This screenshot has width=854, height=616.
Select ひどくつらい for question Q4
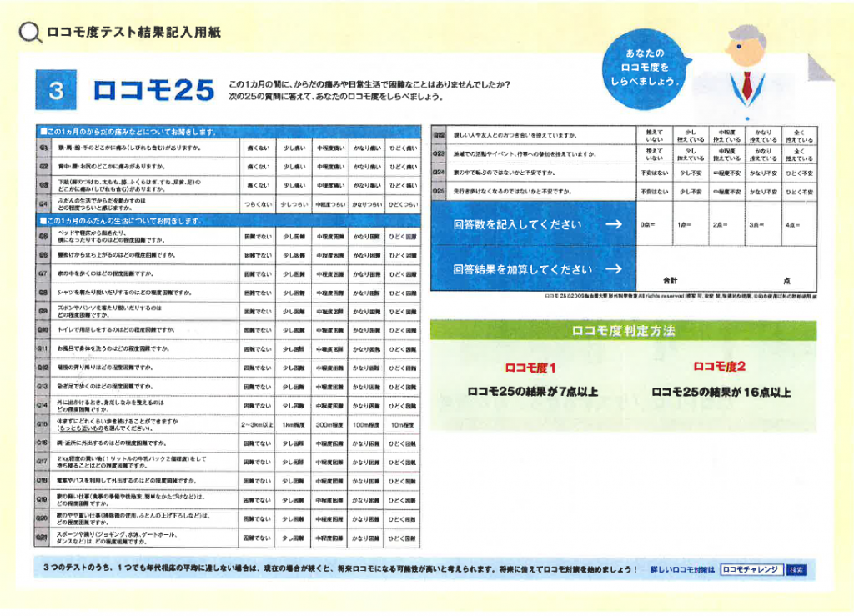coord(403,203)
